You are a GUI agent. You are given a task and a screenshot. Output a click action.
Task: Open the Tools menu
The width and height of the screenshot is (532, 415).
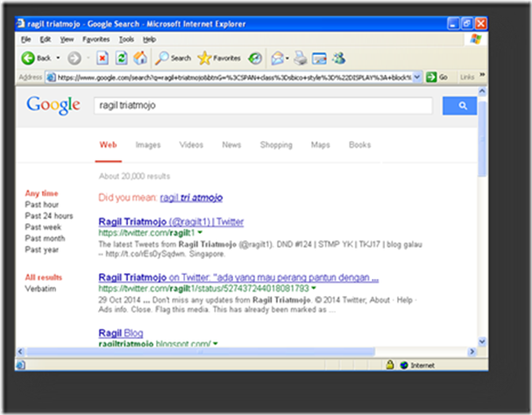point(126,39)
